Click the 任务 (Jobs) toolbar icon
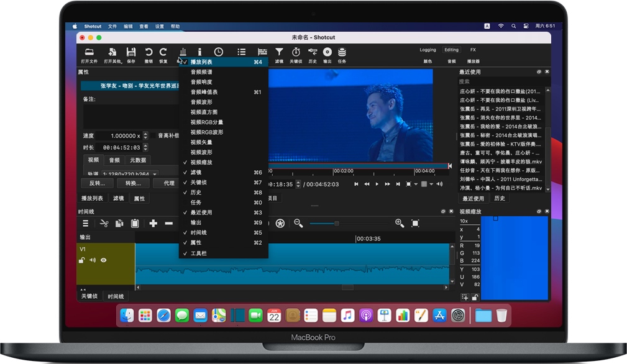The height and width of the screenshot is (364, 627). (342, 52)
